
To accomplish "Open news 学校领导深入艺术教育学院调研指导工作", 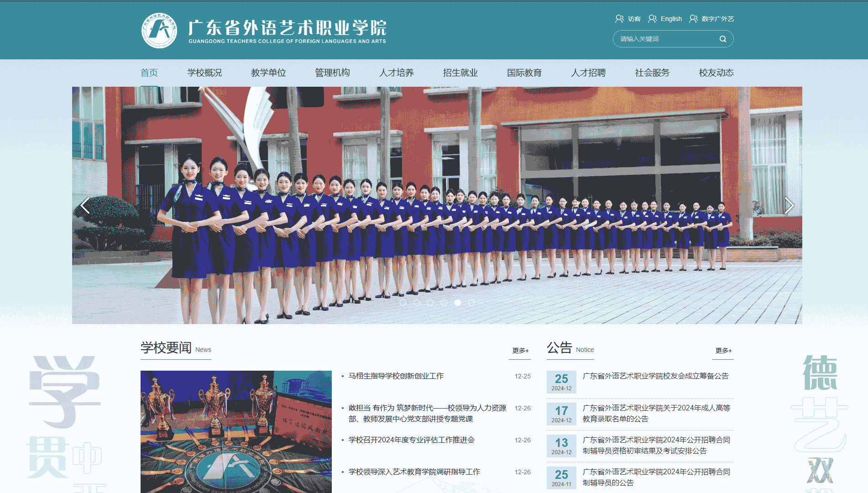I will click(414, 472).
